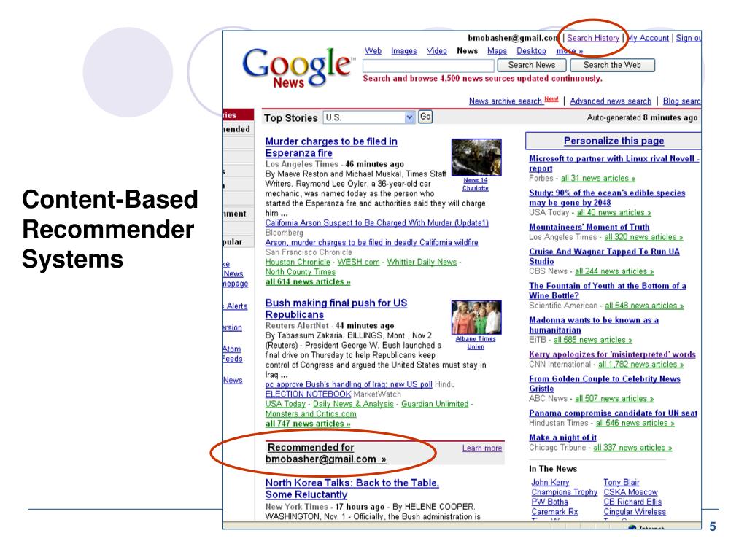Viewport: 747px width, 560px height.
Task: Switch to the Images search tab
Action: click(x=404, y=51)
